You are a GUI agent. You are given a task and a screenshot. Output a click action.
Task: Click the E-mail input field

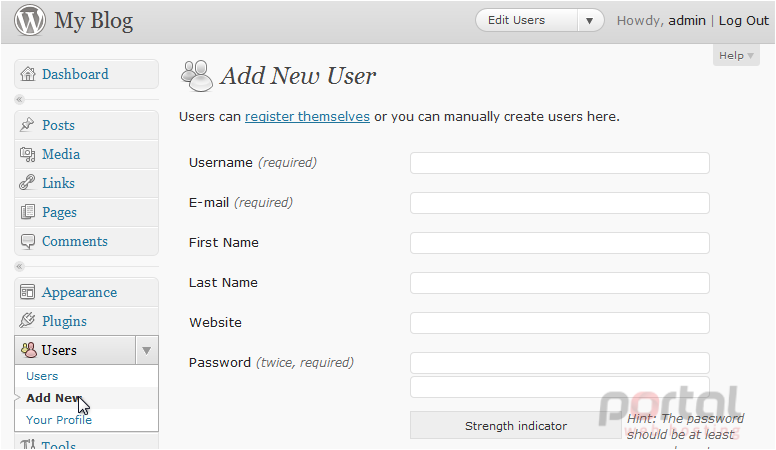coord(560,203)
